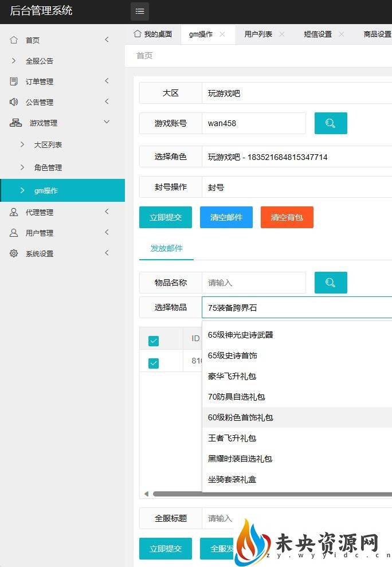Select 60级粉色首饰礼包 from the list
The height and width of the screenshot is (567, 392).
tap(241, 417)
